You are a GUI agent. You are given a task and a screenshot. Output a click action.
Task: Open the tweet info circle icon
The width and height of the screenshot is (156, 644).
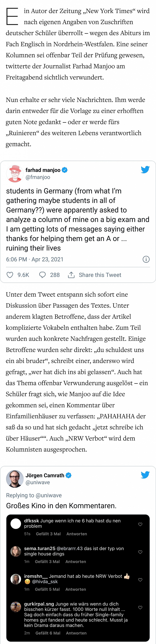(x=146, y=259)
